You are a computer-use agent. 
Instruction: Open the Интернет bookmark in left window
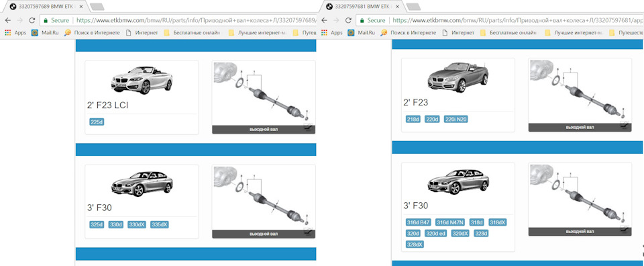pos(142,32)
